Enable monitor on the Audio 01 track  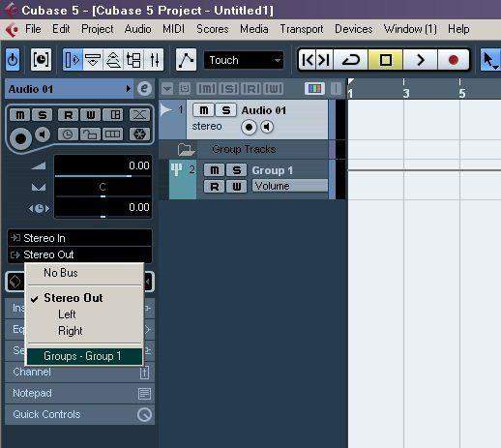point(267,127)
